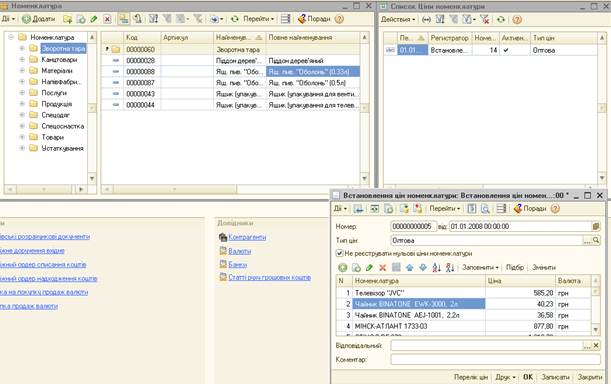Viewport: 611px width, 384px height.
Task: Click the sort ascending icon in price table toolbar
Action: click(436, 267)
